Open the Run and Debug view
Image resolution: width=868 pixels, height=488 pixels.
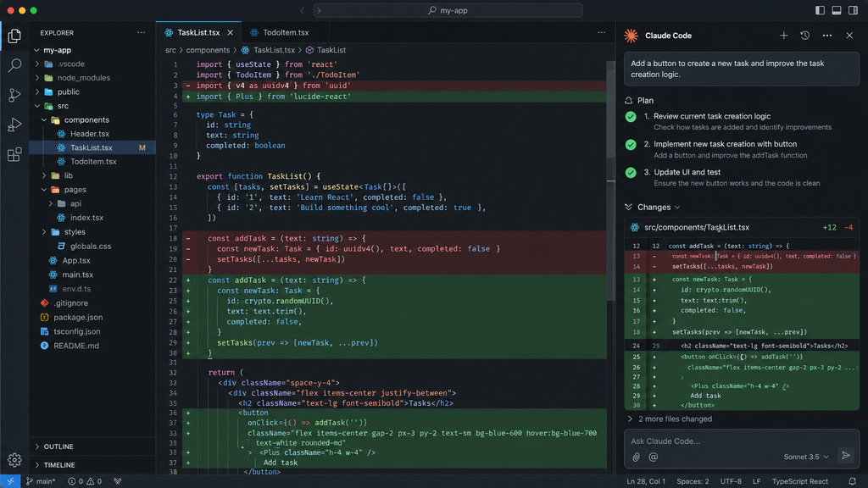14,125
